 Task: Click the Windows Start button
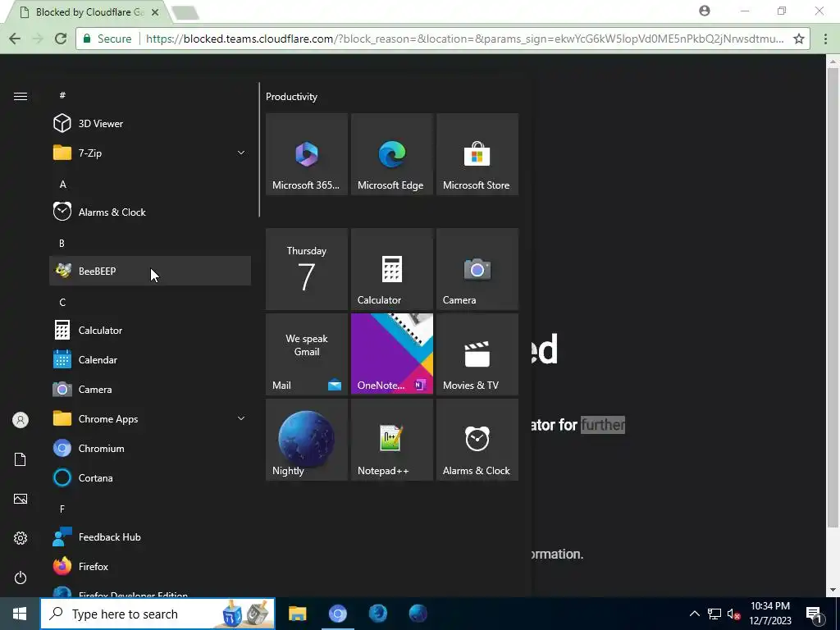(x=20, y=614)
